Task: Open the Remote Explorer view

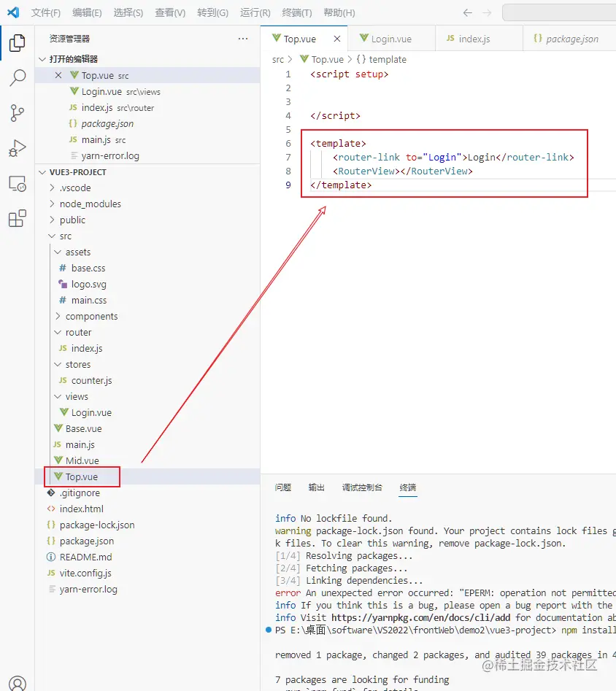Action: [18, 183]
